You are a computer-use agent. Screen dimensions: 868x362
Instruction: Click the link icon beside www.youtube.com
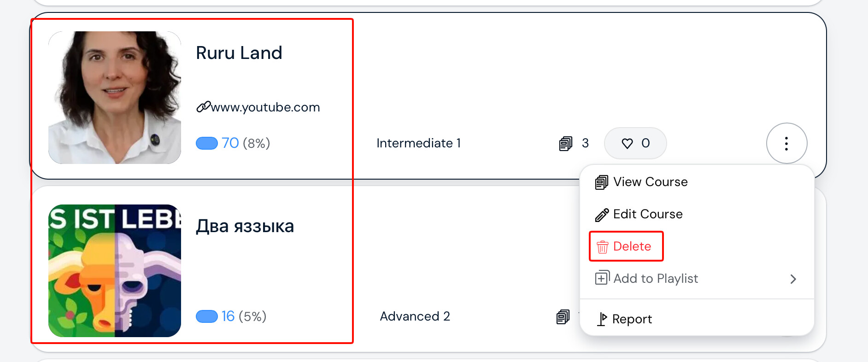pos(203,107)
